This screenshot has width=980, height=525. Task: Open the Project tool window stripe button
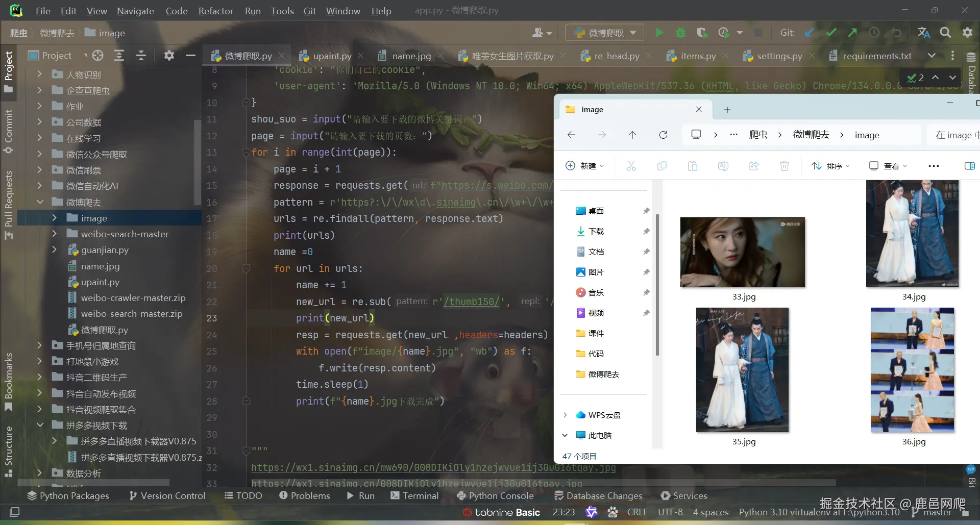pos(9,72)
